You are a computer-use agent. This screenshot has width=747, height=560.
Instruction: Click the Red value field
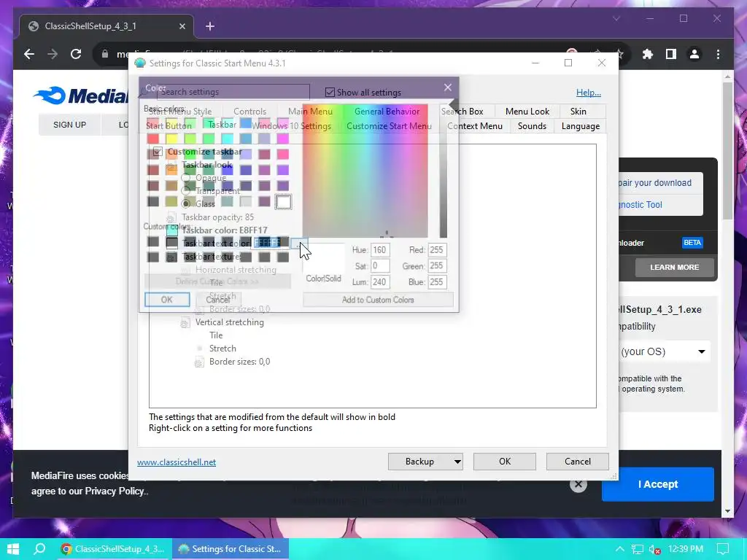pyautogui.click(x=437, y=250)
